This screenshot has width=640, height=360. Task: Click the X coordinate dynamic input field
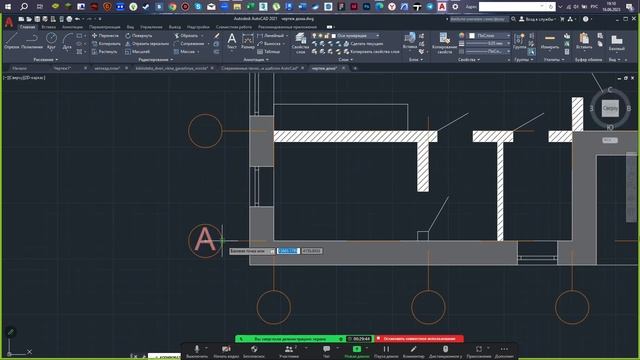click(288, 251)
